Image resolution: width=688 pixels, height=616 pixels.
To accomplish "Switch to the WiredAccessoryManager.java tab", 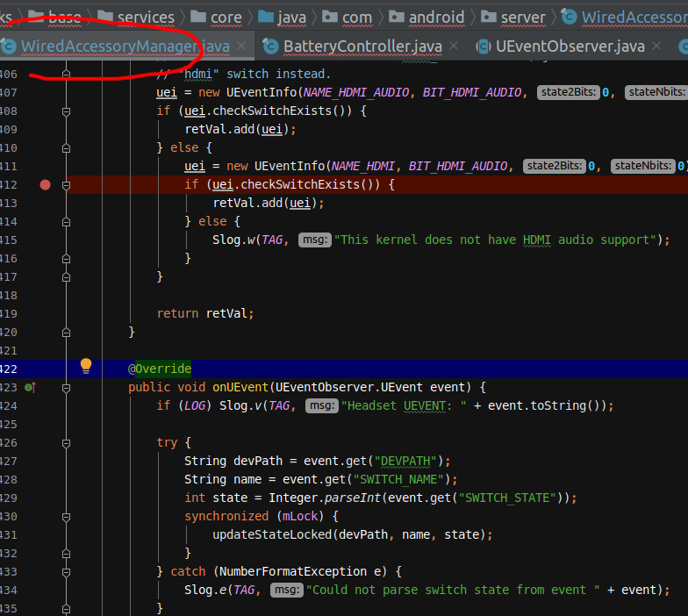I will pyautogui.click(x=125, y=46).
